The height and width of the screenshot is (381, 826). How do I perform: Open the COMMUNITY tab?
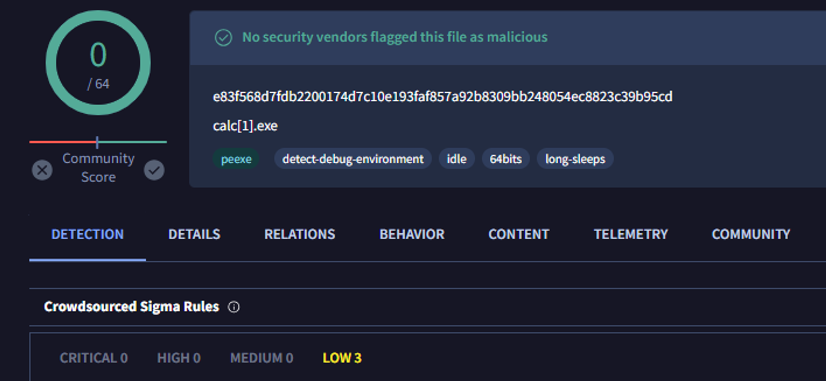click(x=751, y=234)
